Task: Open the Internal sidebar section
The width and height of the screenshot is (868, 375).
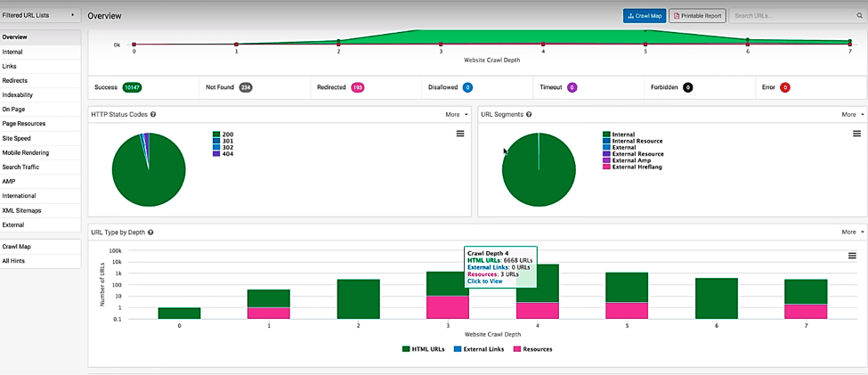Action: click(41, 52)
